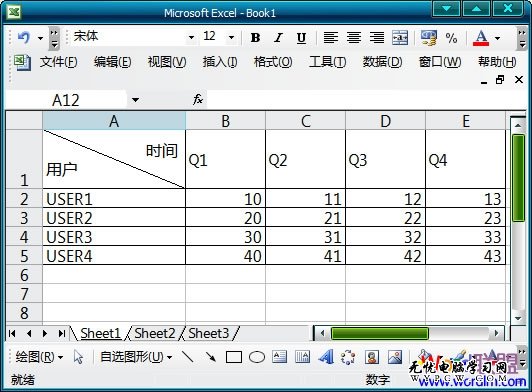Select the Arrow drawing tool

coord(211,357)
